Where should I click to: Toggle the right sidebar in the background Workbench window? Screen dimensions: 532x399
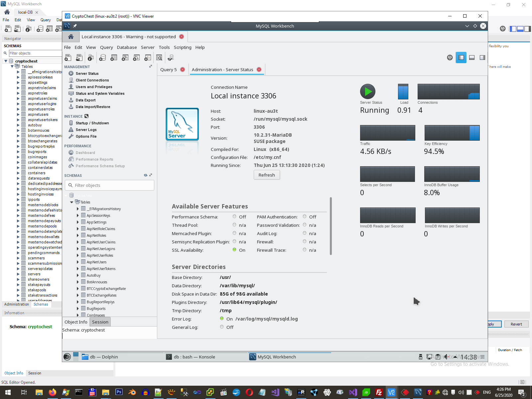point(527,29)
